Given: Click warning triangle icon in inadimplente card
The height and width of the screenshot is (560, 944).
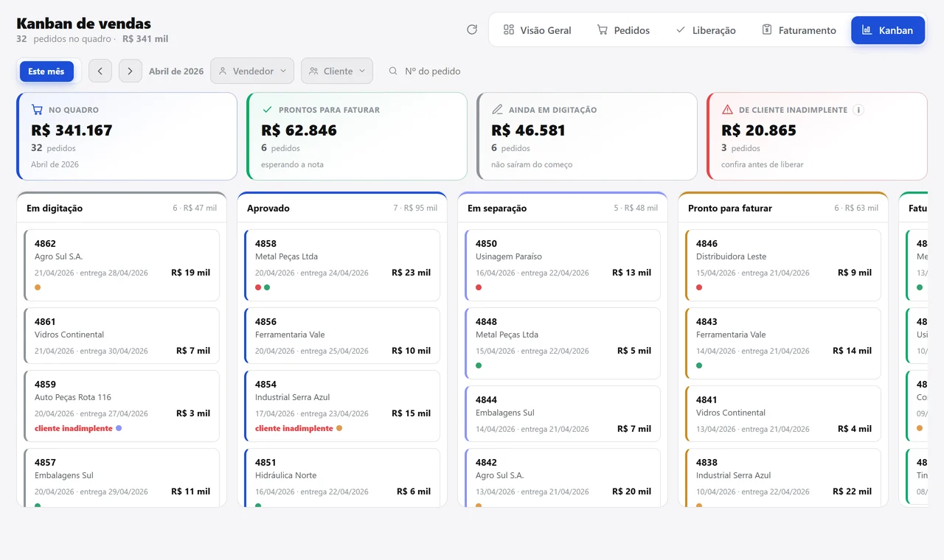Looking at the screenshot, I should [727, 110].
